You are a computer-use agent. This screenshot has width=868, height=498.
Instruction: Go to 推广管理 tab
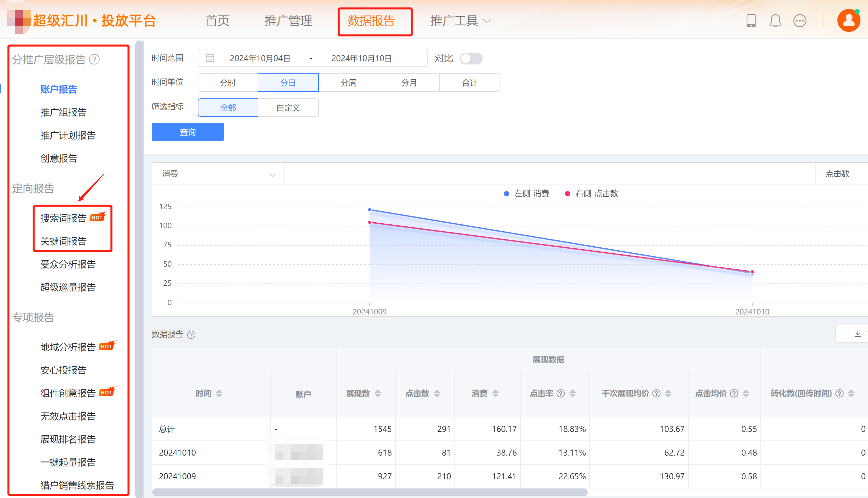pos(289,21)
